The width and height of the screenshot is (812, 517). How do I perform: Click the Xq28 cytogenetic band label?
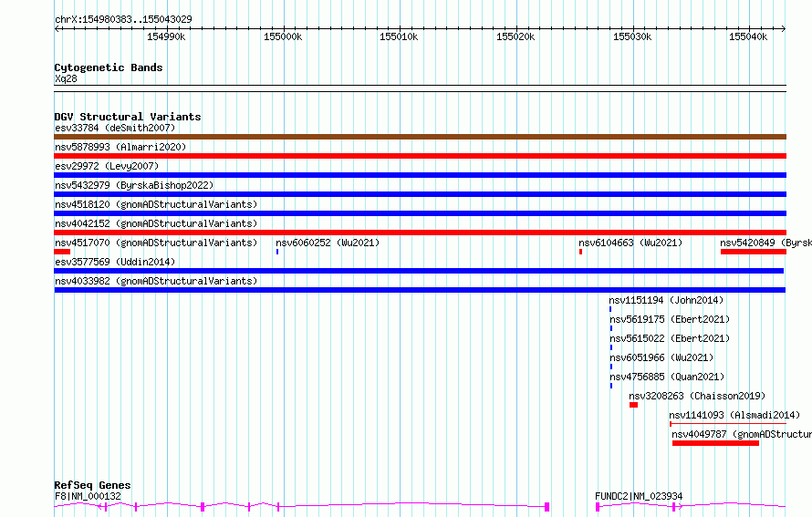point(66,78)
